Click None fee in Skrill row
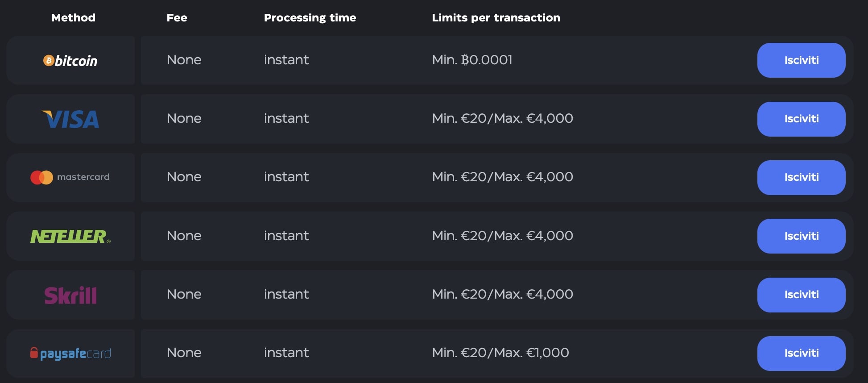868x383 pixels. point(184,294)
